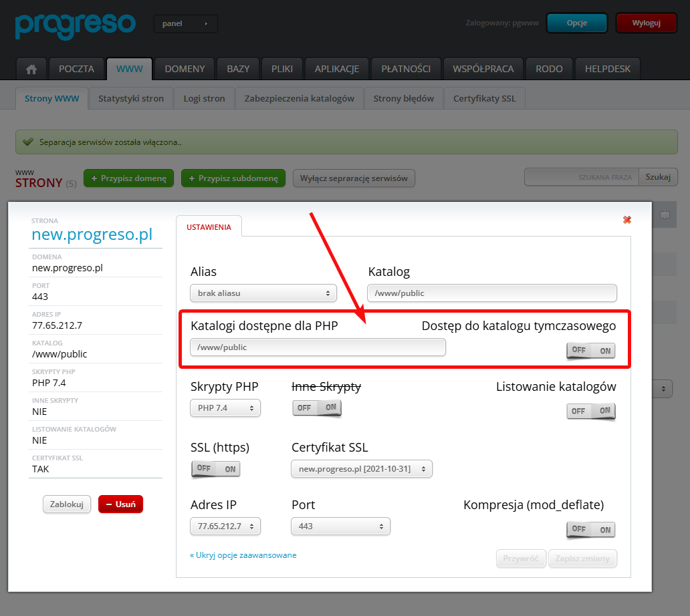Close the settings dialog with red X
The image size is (690, 616).
coord(627,220)
